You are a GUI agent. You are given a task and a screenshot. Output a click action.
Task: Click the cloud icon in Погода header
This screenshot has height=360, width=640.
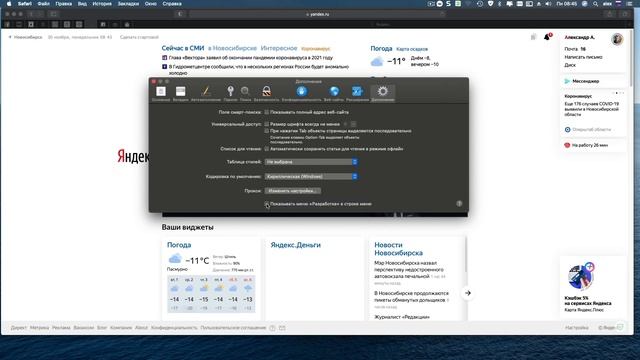coord(377,62)
